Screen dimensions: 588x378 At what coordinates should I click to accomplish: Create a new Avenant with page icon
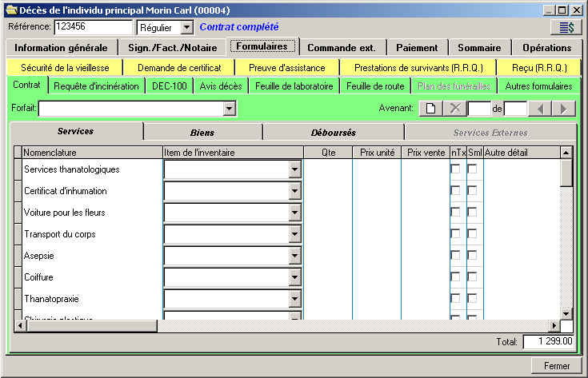click(430, 109)
